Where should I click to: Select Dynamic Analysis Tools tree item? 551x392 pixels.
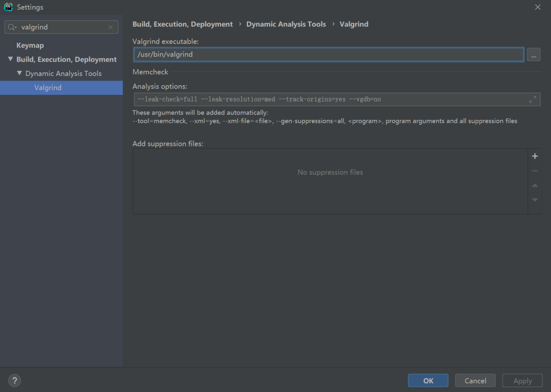[63, 73]
